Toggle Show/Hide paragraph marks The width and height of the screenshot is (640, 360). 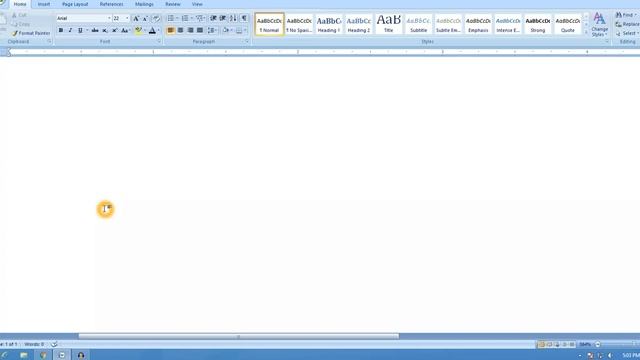pos(244,18)
